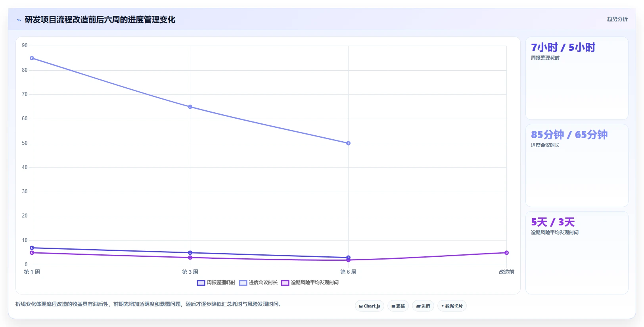644x327 pixels.
Task: Click the chart title 研发项目流程改造前后六周的进度管理变化
Action: click(100, 19)
